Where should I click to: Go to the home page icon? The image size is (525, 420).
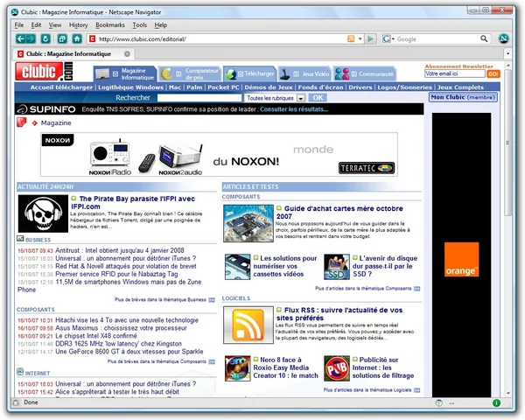pos(77,38)
